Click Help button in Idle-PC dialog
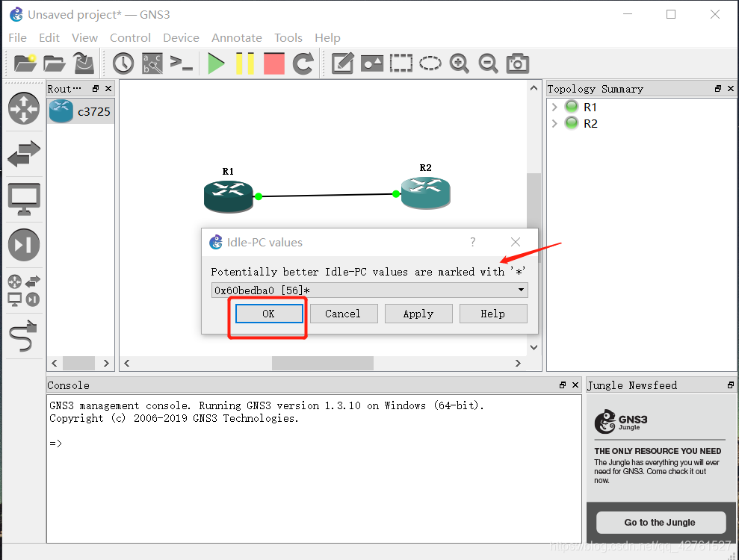Viewport: 739px width, 560px height. click(493, 314)
